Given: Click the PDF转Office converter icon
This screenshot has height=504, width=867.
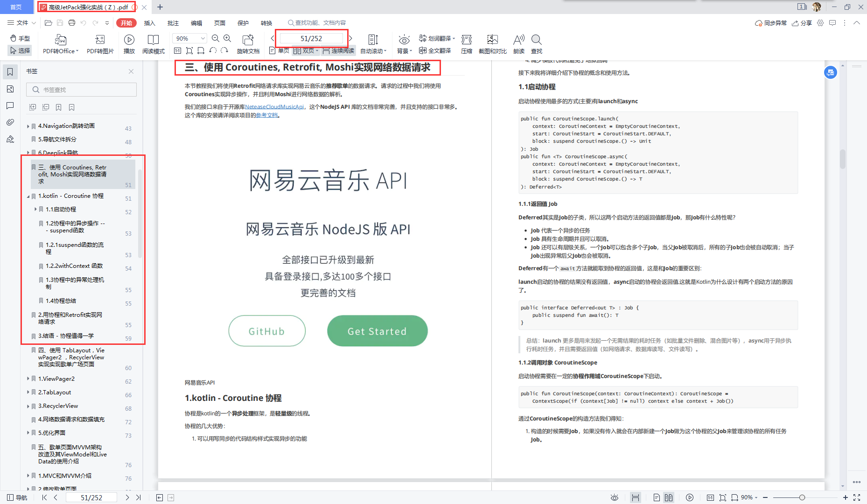Looking at the screenshot, I should click(x=61, y=40).
